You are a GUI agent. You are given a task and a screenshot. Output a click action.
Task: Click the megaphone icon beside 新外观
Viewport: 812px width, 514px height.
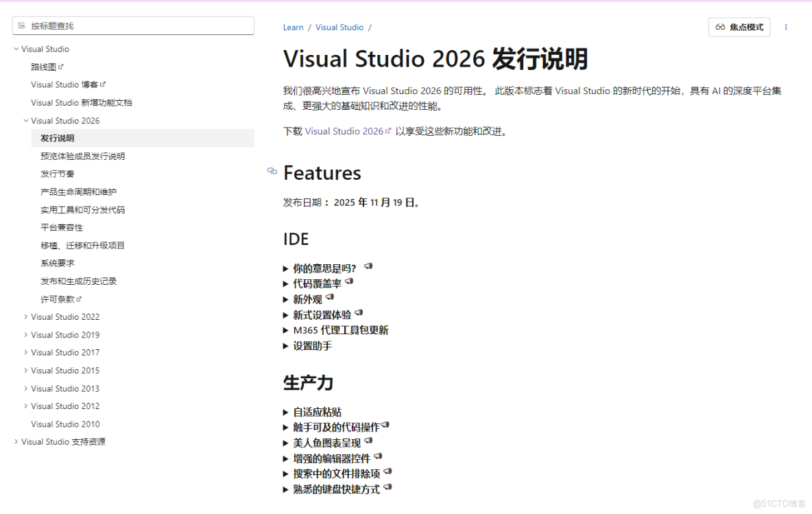point(331,296)
